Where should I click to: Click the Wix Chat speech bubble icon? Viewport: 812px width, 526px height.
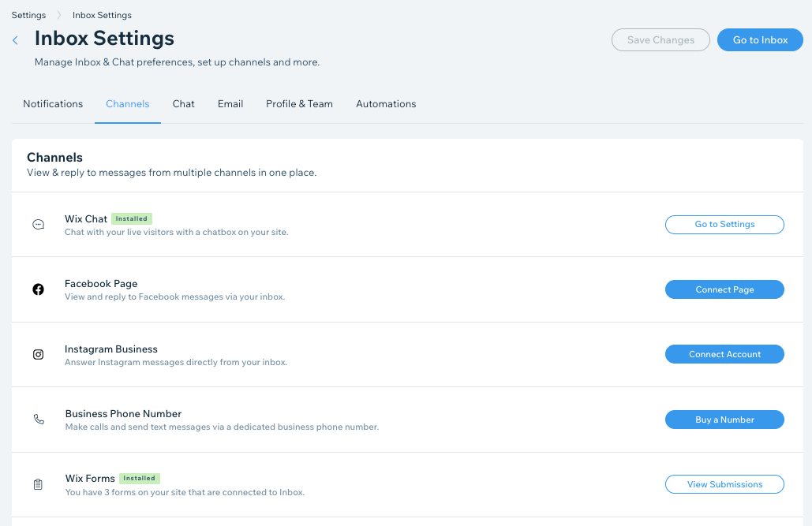click(38, 224)
